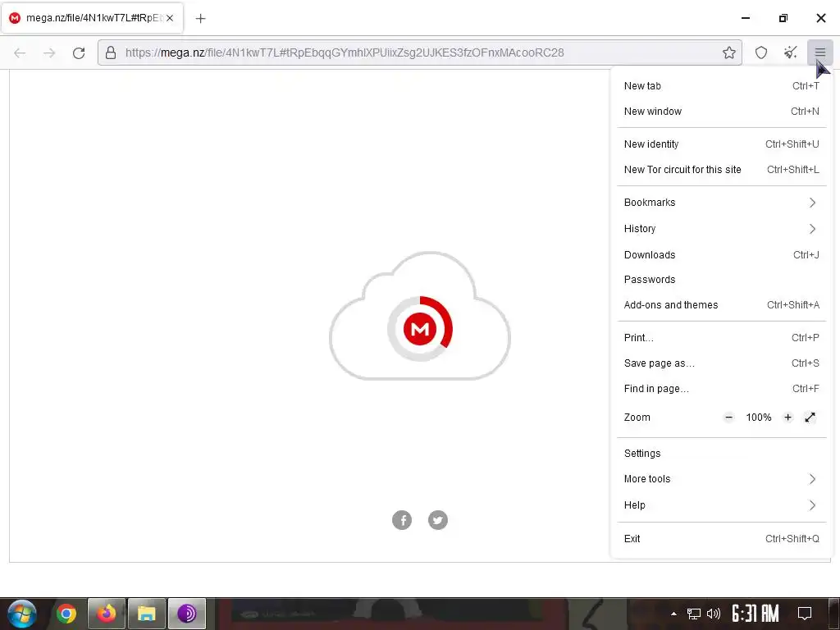Enter full screen via the arrows icon

[810, 418]
